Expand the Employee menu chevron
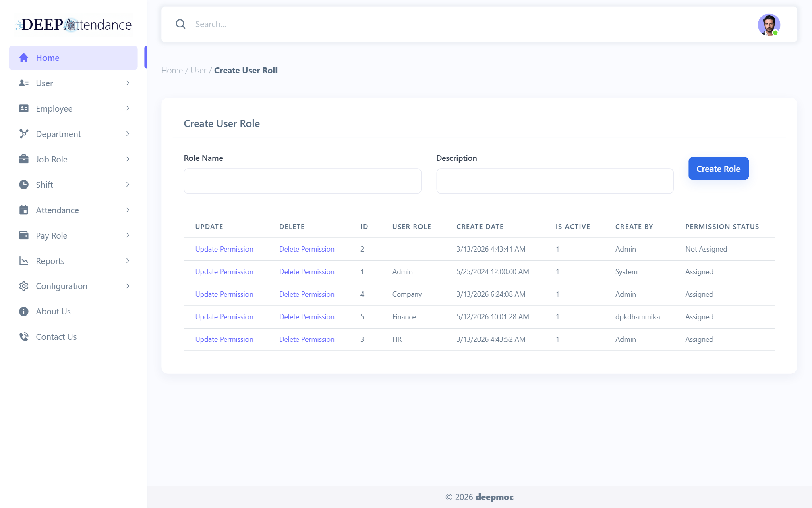The image size is (812, 508). (128, 108)
